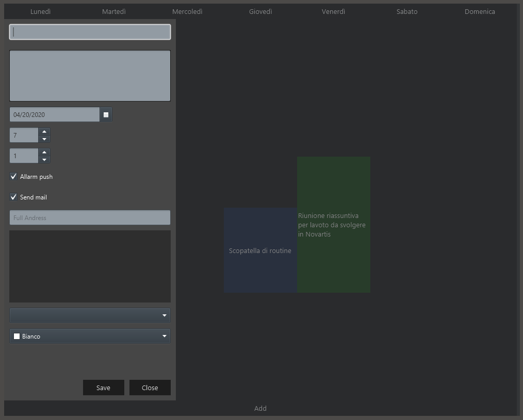Click the Add button at bottom
The width and height of the screenshot is (523, 420).
click(260, 408)
